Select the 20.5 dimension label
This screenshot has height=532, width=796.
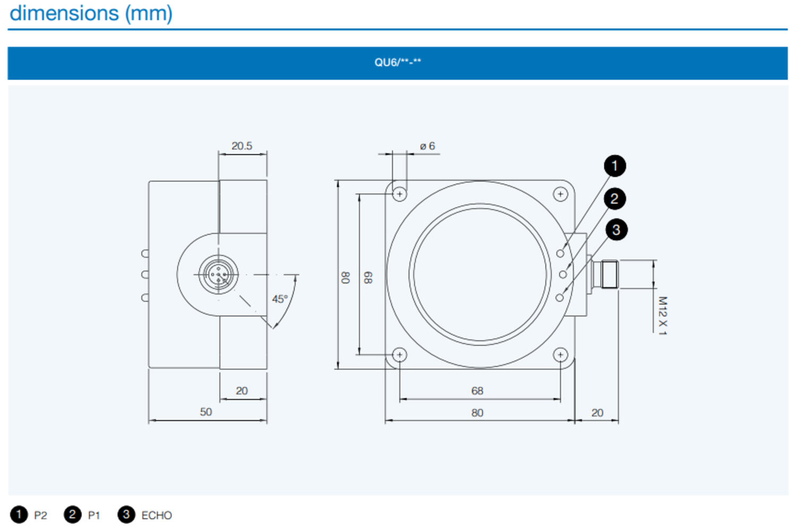tap(242, 146)
